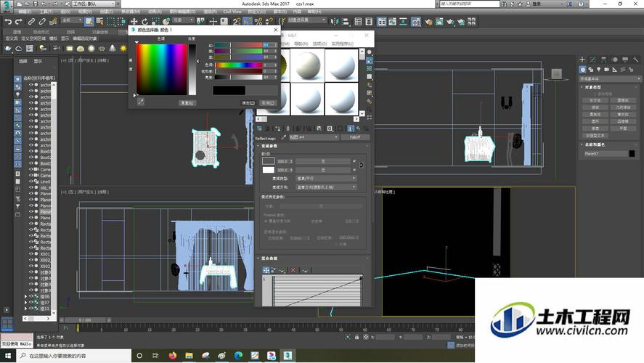This screenshot has width=644, height=363.
Task: Click the Undo arrow in main toolbar
Action: (7, 21)
